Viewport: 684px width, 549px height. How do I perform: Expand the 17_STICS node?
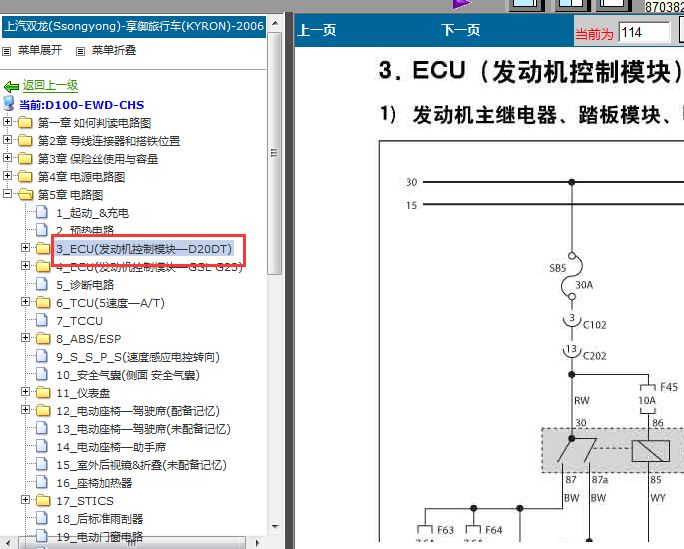25,500
